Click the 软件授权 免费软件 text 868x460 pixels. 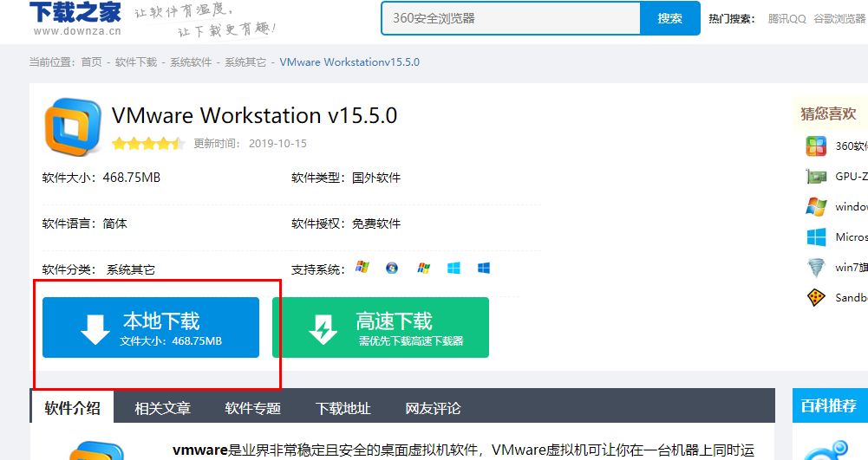346,224
